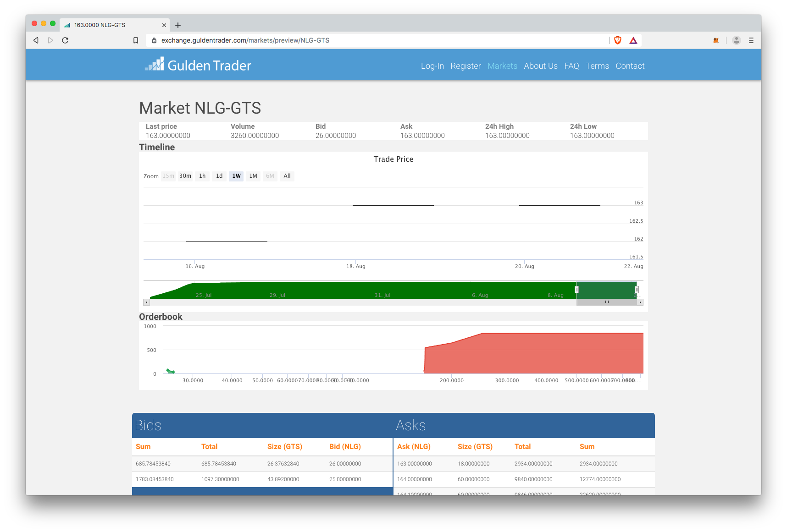
Task: Set chart zoom to 30m
Action: 185,176
